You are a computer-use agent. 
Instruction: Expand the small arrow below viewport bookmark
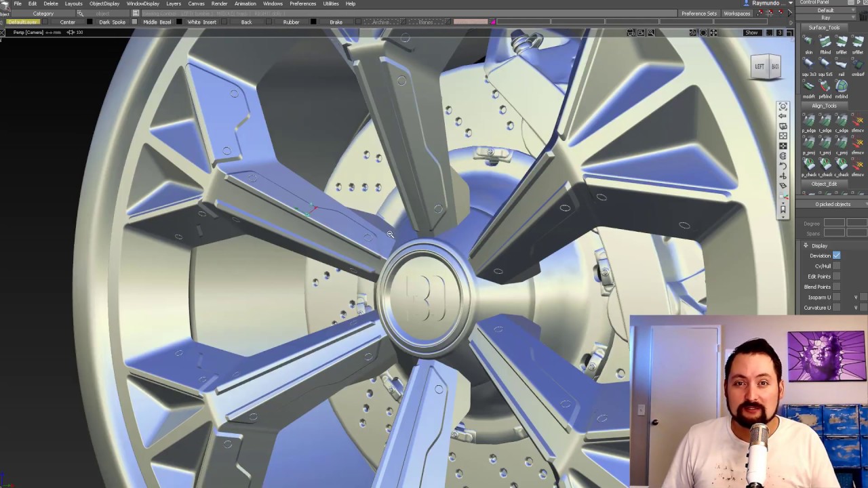783,217
